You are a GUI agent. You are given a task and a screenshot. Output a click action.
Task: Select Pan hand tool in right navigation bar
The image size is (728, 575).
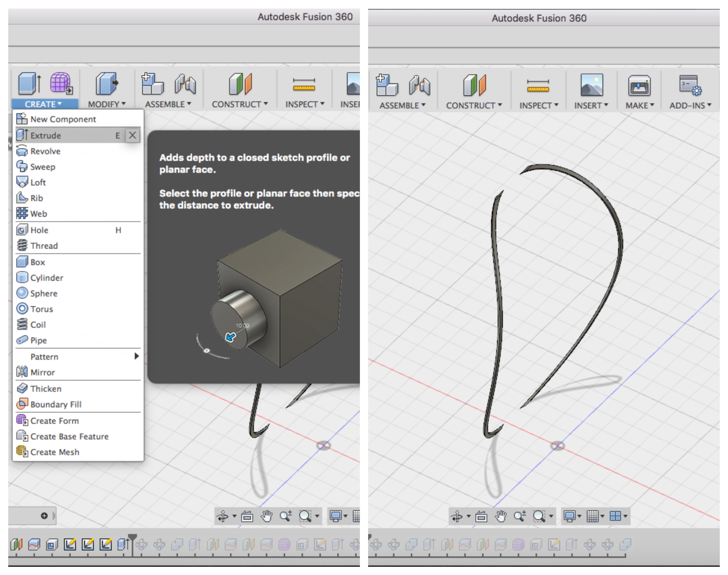tap(501, 516)
